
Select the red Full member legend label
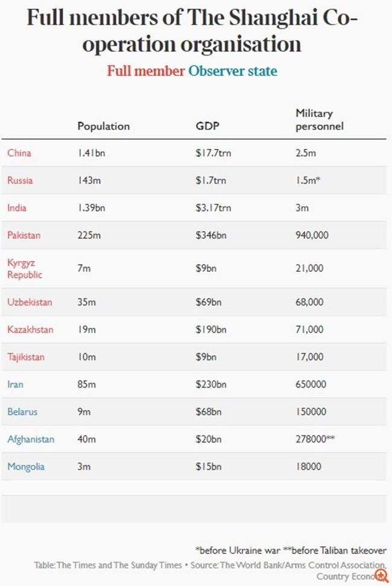click(x=146, y=71)
